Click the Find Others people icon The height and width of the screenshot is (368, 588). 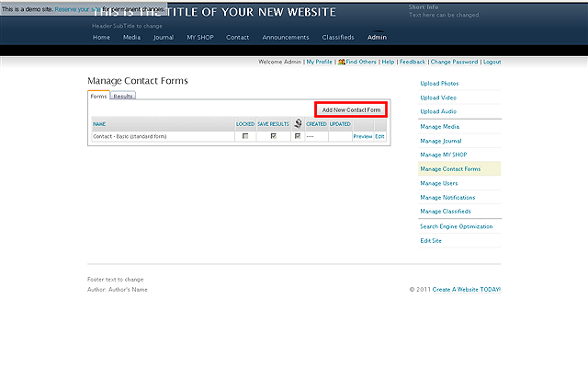342,62
